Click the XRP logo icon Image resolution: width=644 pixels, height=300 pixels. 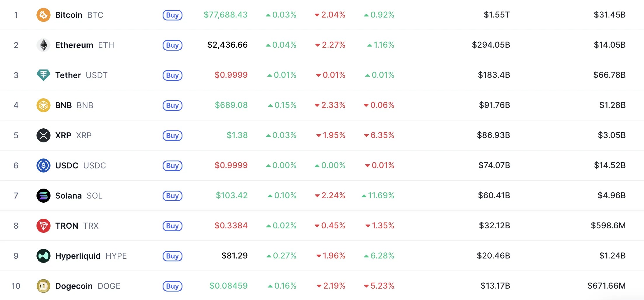click(43, 135)
